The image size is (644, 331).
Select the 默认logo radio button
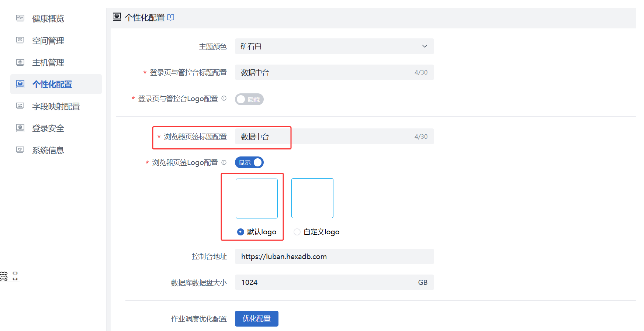pyautogui.click(x=240, y=232)
